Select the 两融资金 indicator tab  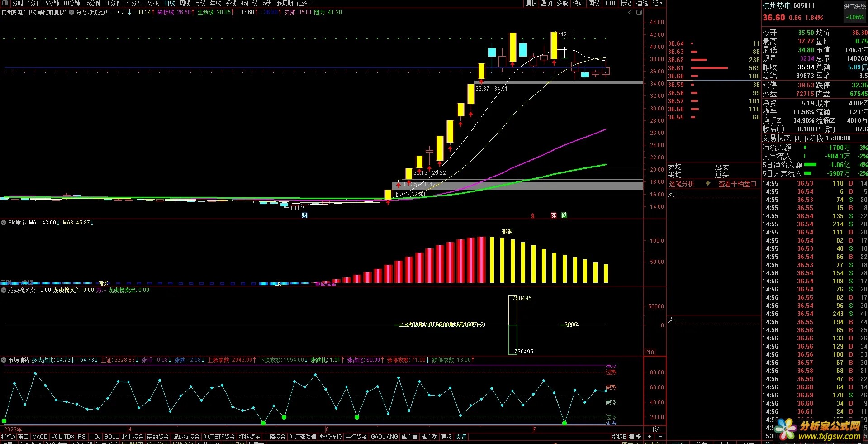point(158,437)
